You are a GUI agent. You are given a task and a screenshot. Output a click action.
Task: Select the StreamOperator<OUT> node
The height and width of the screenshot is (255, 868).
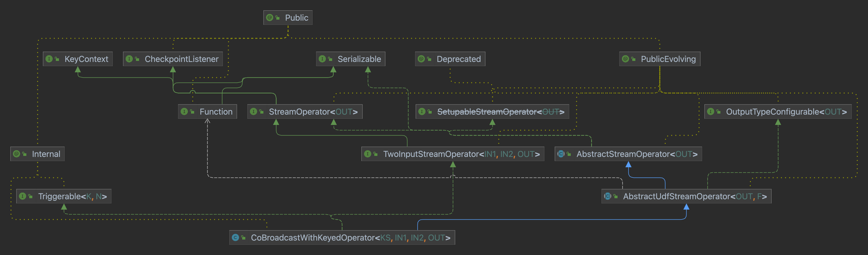tap(313, 112)
